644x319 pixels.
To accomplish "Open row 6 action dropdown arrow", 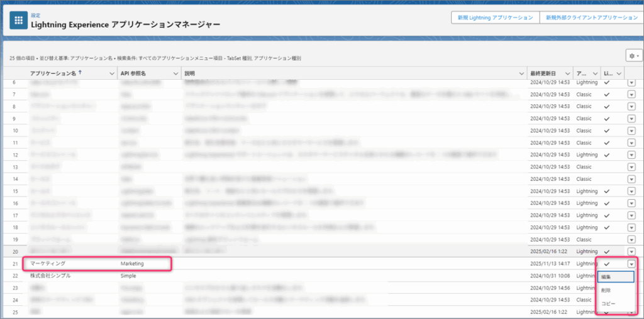I will tap(631, 82).
